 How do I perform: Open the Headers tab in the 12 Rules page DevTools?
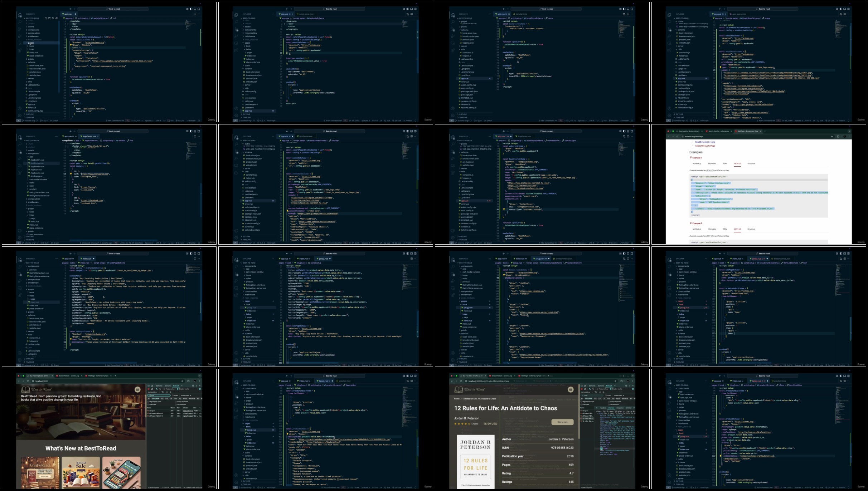point(603,408)
